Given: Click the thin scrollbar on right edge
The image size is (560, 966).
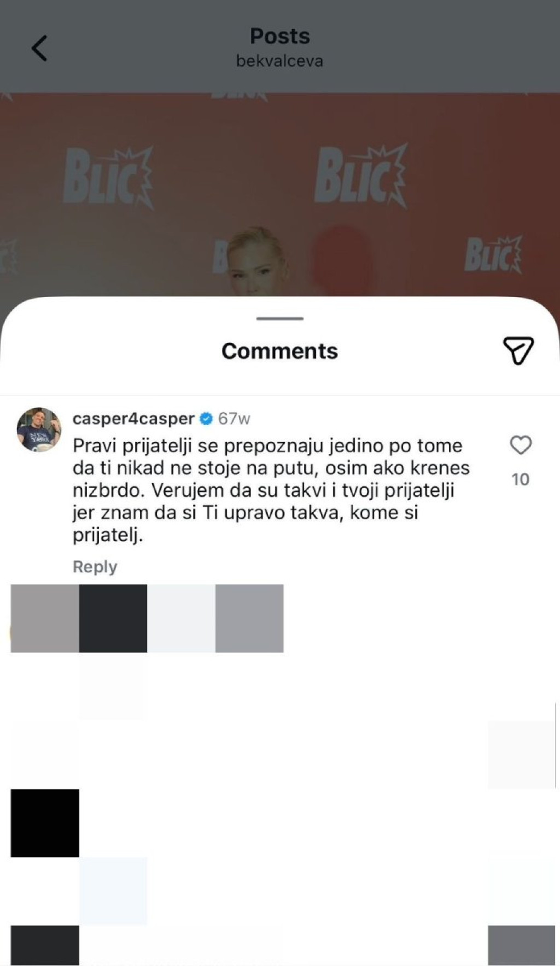Looking at the screenshot, I should 556,746.
